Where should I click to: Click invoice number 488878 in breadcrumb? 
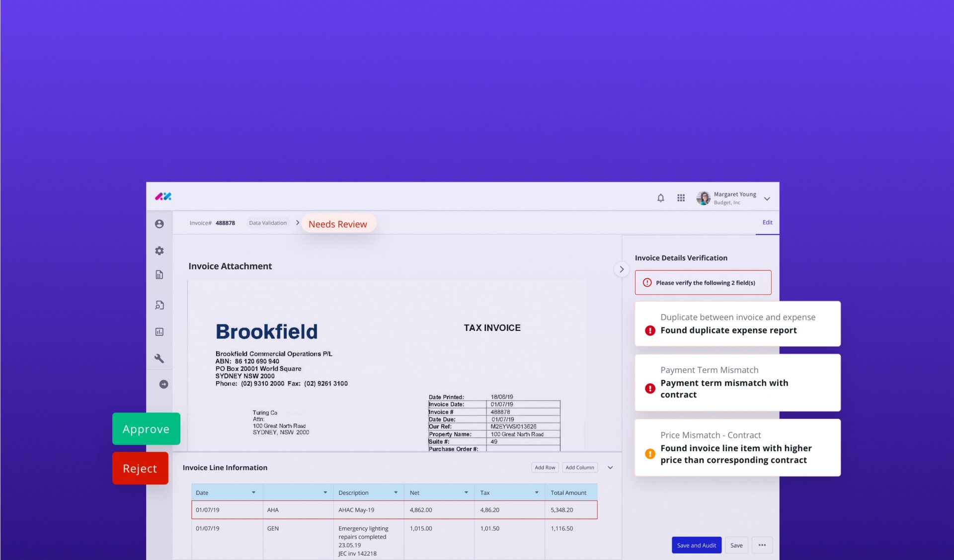225,223
